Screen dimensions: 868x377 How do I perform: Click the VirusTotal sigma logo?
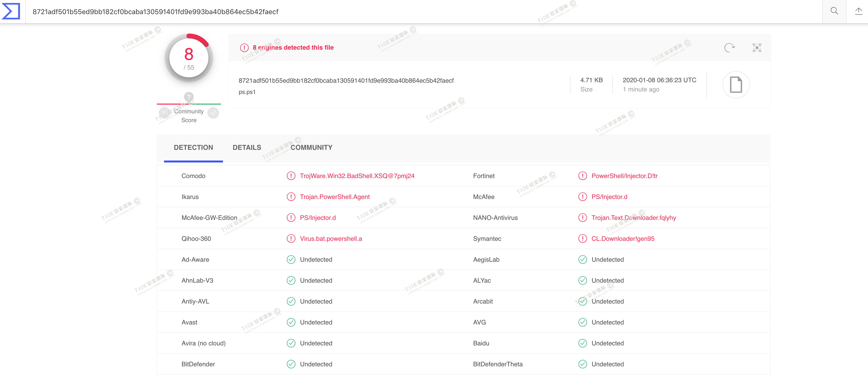(11, 11)
